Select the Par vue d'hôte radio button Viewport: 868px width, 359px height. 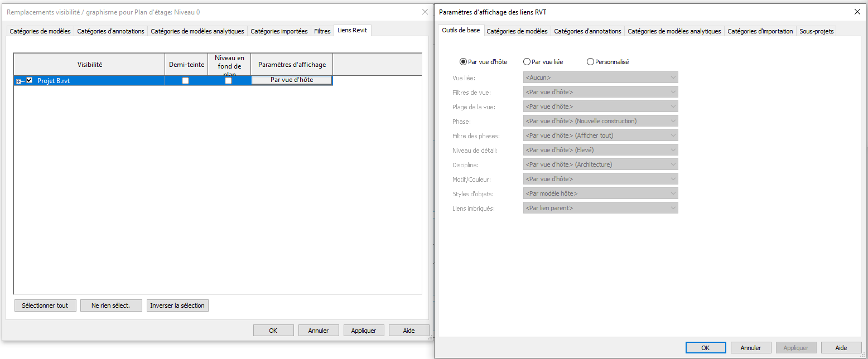click(x=463, y=62)
